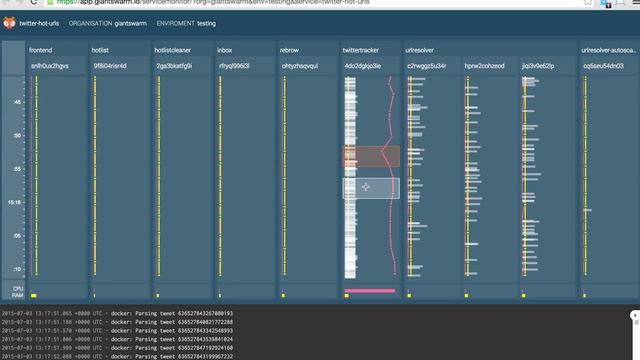Click log line for tweet 636527847192924160

117,348
